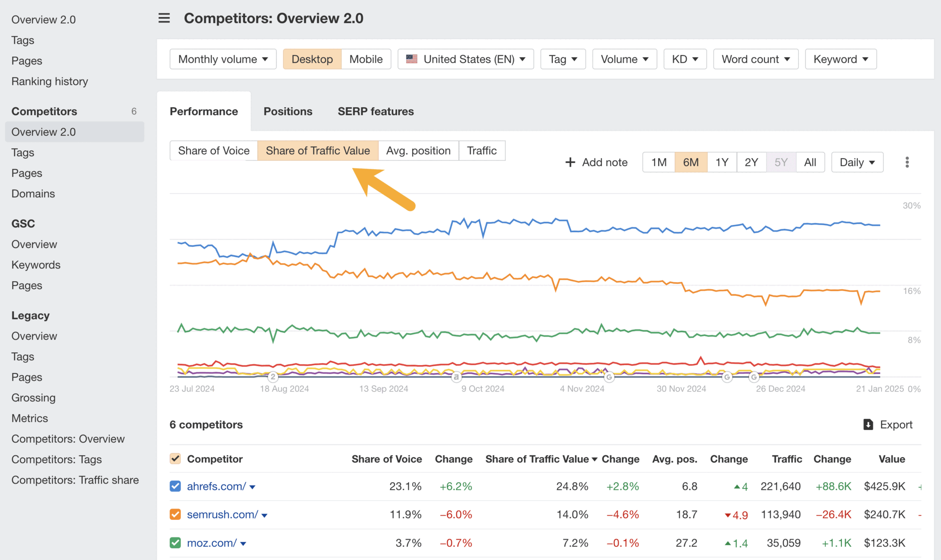Open the SERP features tab
Viewport: 941px width, 560px height.
click(x=375, y=111)
